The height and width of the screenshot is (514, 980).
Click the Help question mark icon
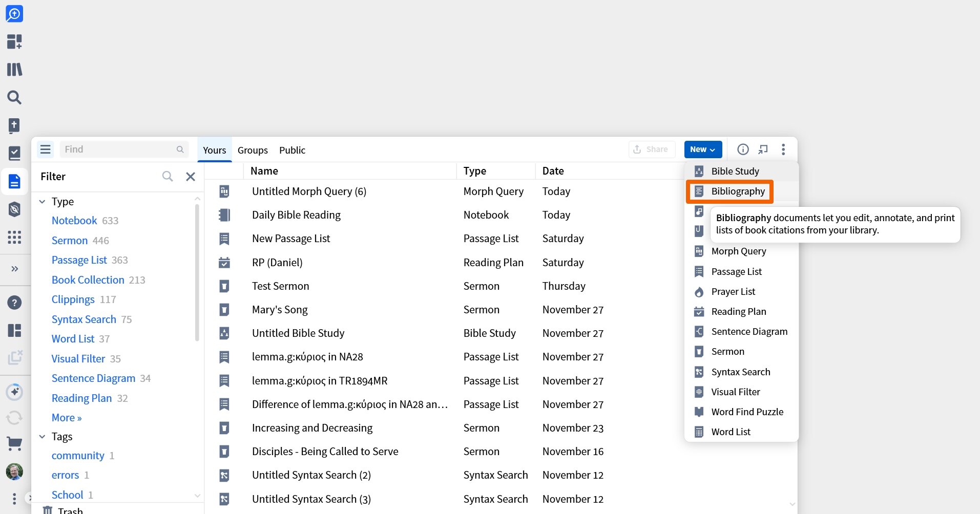pyautogui.click(x=14, y=303)
